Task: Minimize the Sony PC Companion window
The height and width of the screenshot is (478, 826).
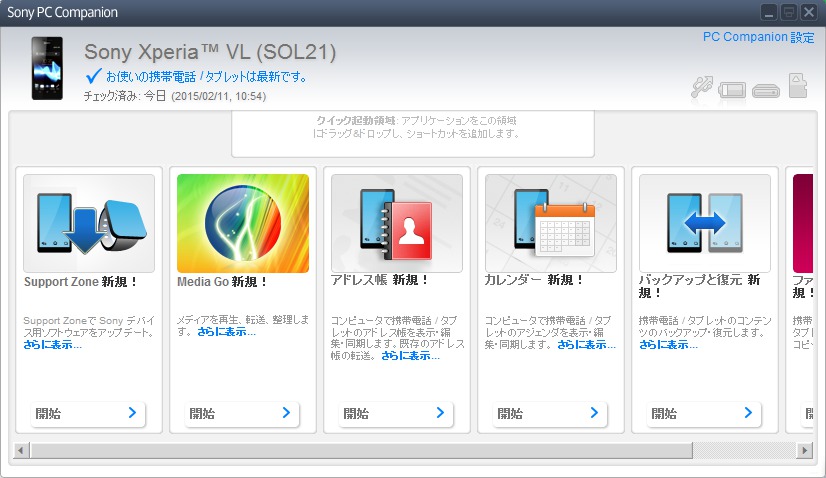Action: 769,12
